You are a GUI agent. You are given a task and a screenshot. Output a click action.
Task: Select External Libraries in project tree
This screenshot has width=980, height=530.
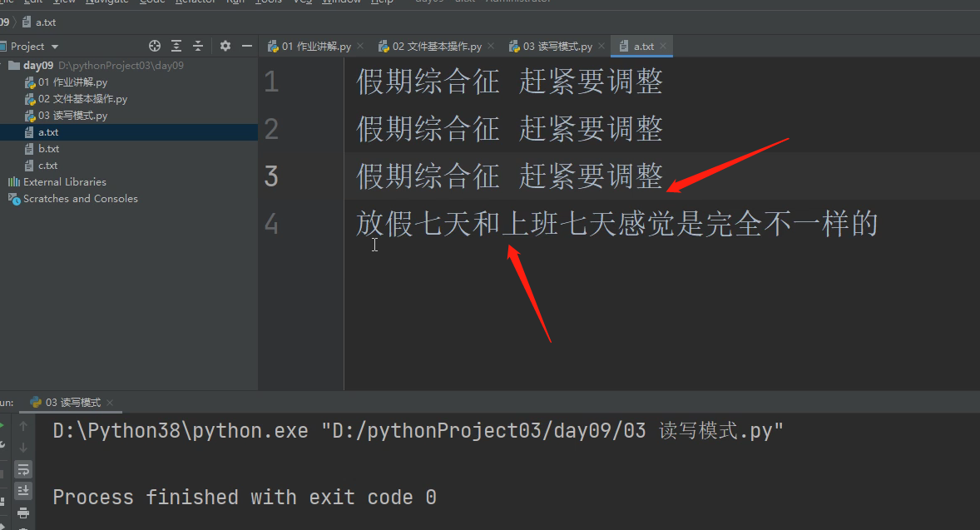[x=57, y=182]
